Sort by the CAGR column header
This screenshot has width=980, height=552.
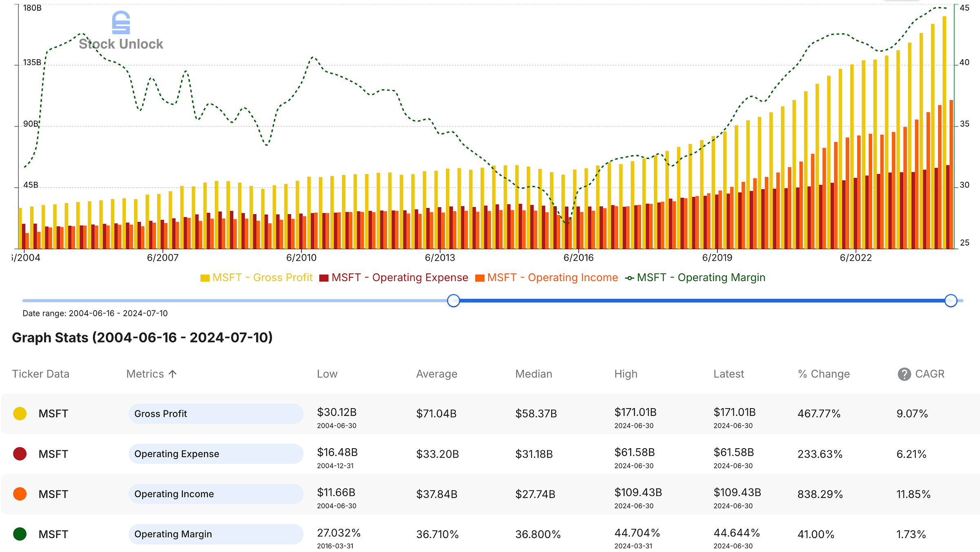pyautogui.click(x=930, y=374)
